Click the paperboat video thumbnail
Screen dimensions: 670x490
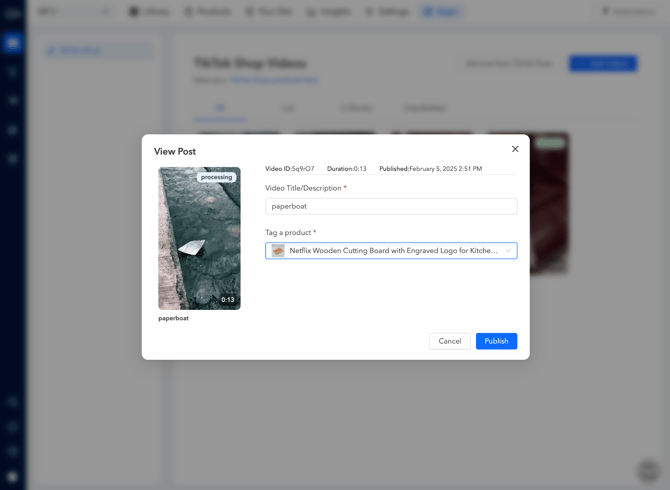(199, 240)
